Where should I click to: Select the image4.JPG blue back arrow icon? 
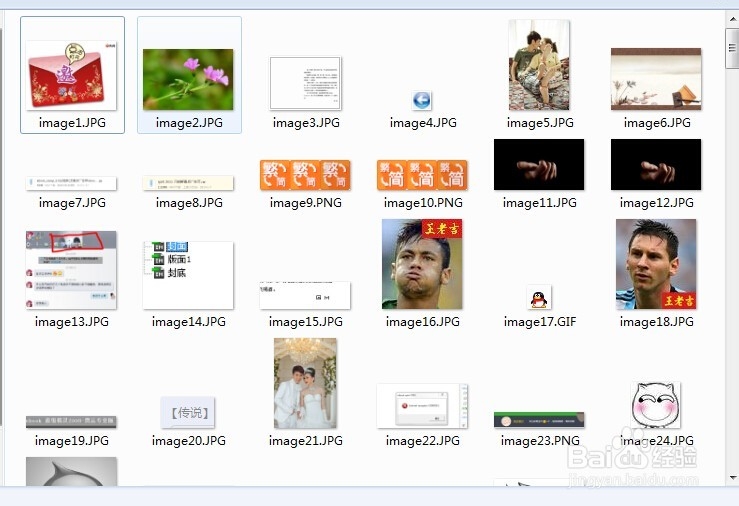coord(422,100)
